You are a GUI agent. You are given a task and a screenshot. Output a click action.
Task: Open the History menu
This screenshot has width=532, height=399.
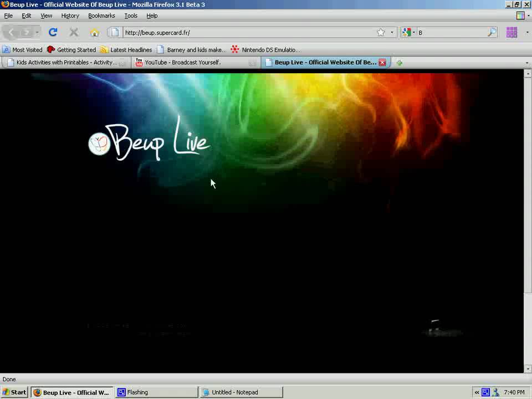[x=70, y=16]
